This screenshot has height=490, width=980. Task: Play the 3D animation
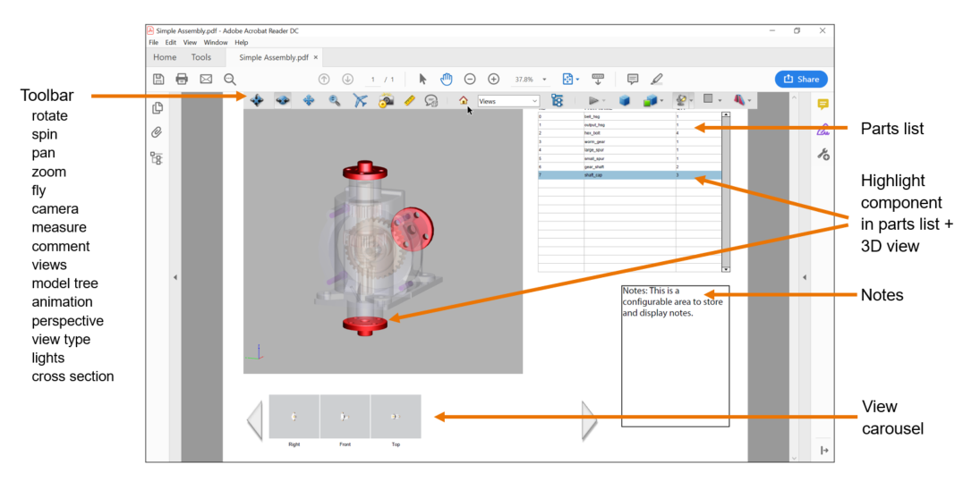click(593, 100)
